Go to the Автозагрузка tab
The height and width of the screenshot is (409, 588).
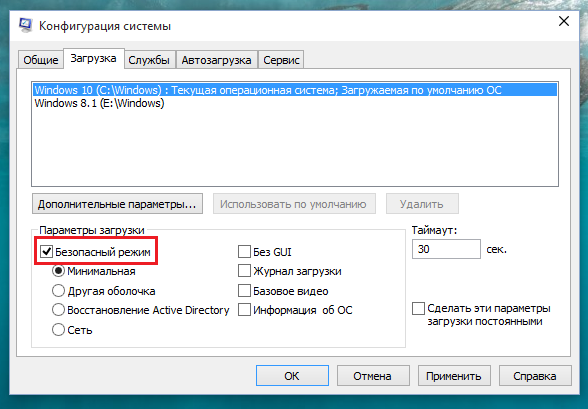216,60
